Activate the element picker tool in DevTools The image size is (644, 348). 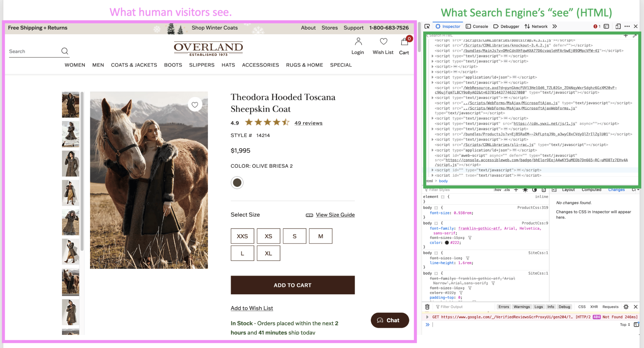tap(427, 26)
